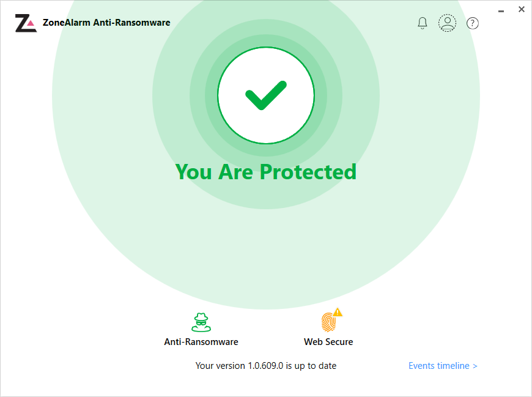The image size is (532, 397).
Task: Open the user account profile icon
Action: pos(447,23)
